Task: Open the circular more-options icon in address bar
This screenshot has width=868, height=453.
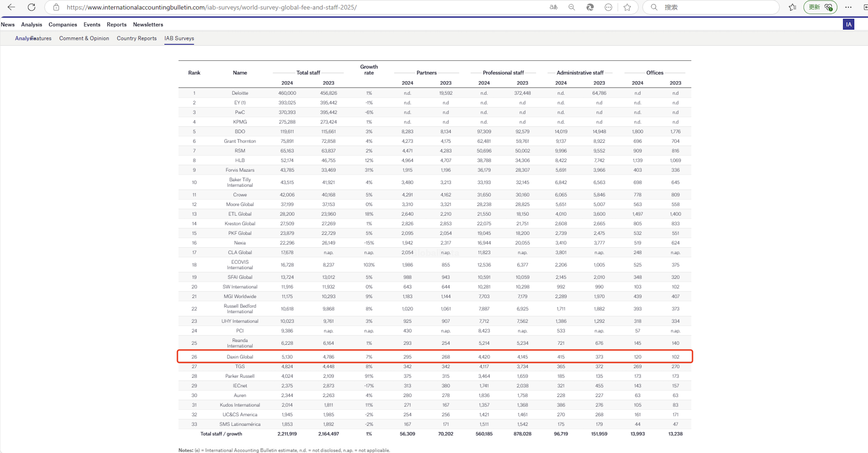Action: [608, 7]
